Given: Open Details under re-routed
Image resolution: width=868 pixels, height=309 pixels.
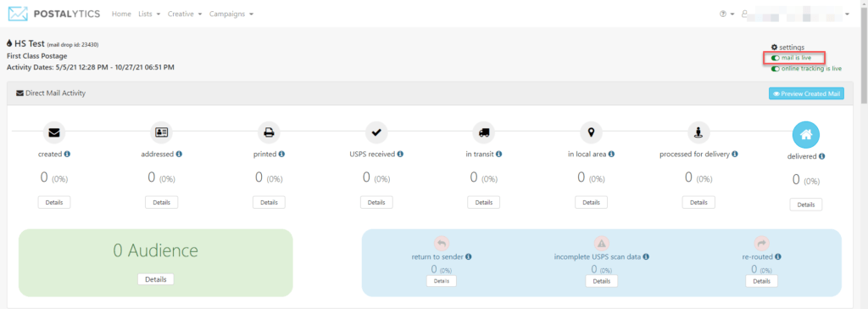Looking at the screenshot, I should (761, 281).
